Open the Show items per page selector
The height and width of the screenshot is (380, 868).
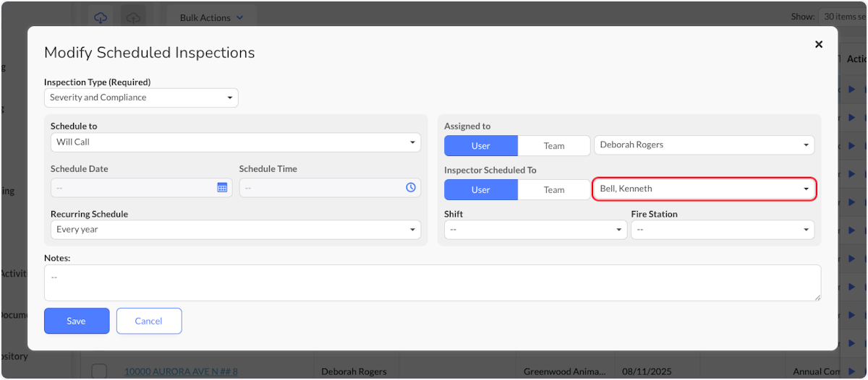(x=843, y=16)
